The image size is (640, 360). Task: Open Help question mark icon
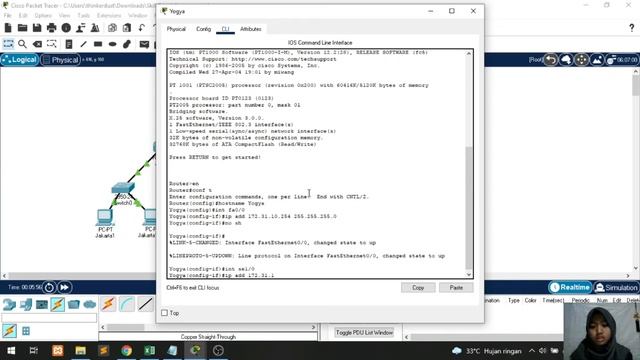point(631,28)
